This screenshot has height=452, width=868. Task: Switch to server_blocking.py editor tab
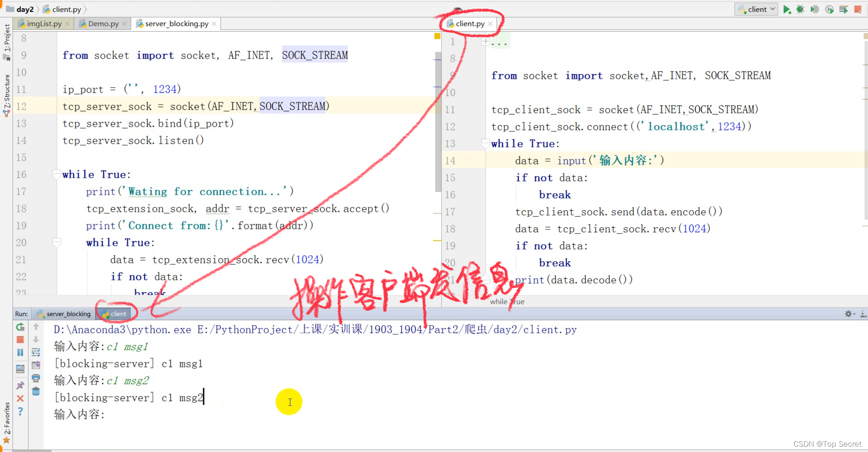click(x=176, y=24)
